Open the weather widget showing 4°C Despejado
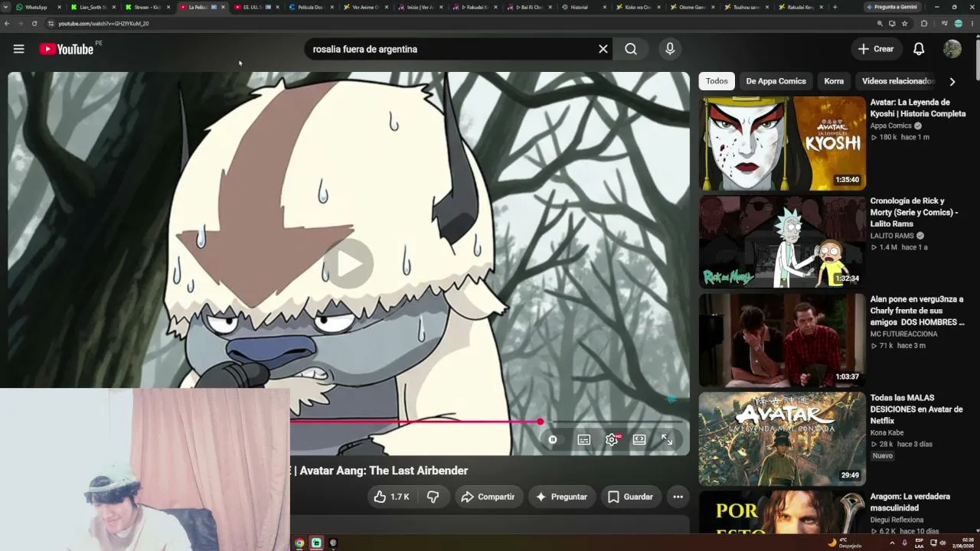The image size is (980, 551). [x=844, y=543]
